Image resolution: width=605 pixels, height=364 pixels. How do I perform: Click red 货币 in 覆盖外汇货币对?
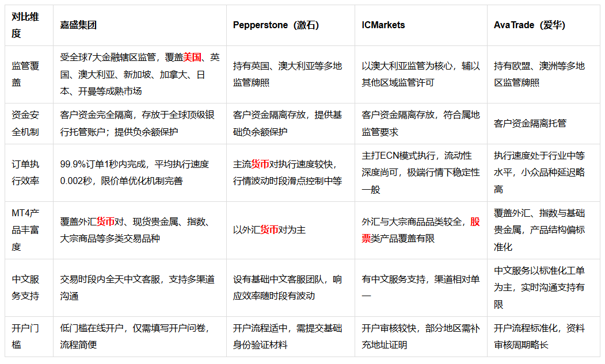pyautogui.click(x=105, y=222)
